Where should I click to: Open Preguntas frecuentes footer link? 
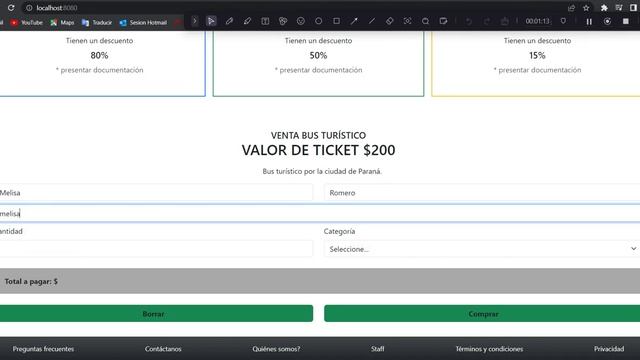(43, 349)
